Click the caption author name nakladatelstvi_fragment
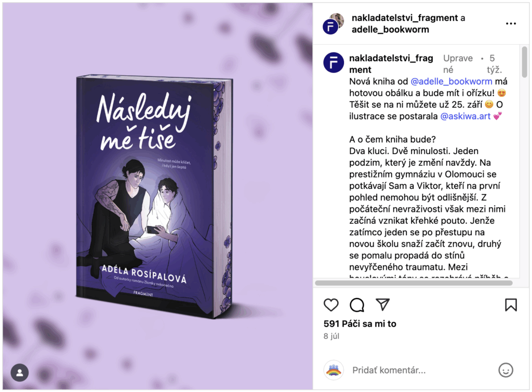This screenshot has width=532, height=392. [x=391, y=64]
